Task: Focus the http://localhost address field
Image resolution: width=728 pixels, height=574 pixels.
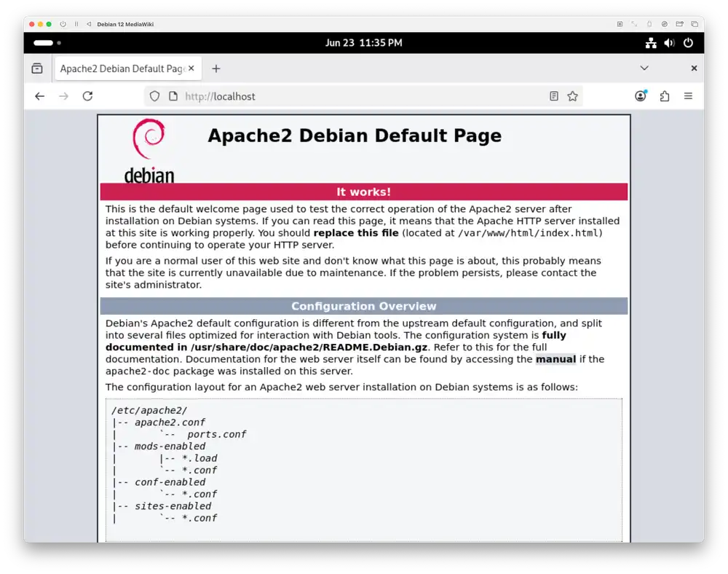Action: click(x=362, y=96)
